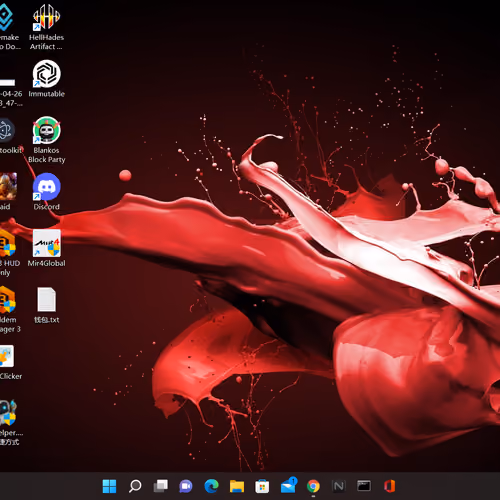Open Task View from taskbar
The height and width of the screenshot is (500, 500).
click(161, 486)
